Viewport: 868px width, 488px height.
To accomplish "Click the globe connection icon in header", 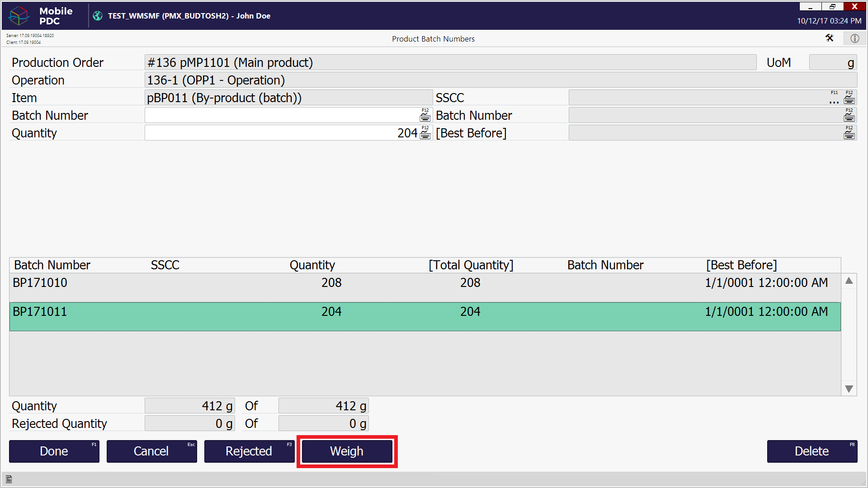I will [98, 16].
